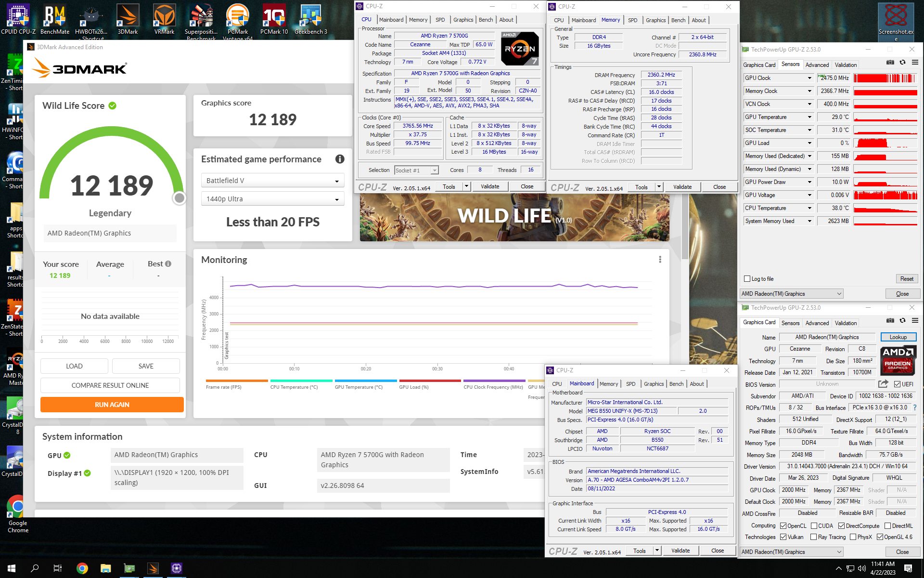
Task: Switch to Mainboard tab in CPU-Z CPU window
Action: tap(391, 20)
